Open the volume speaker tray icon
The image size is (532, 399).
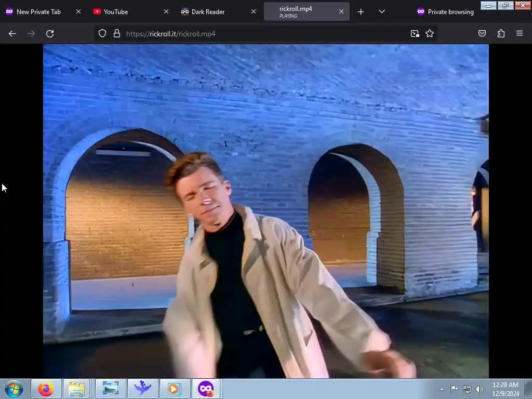click(479, 389)
